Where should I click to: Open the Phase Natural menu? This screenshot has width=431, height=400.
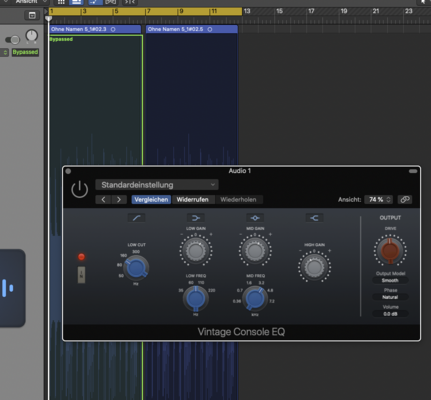click(x=390, y=297)
